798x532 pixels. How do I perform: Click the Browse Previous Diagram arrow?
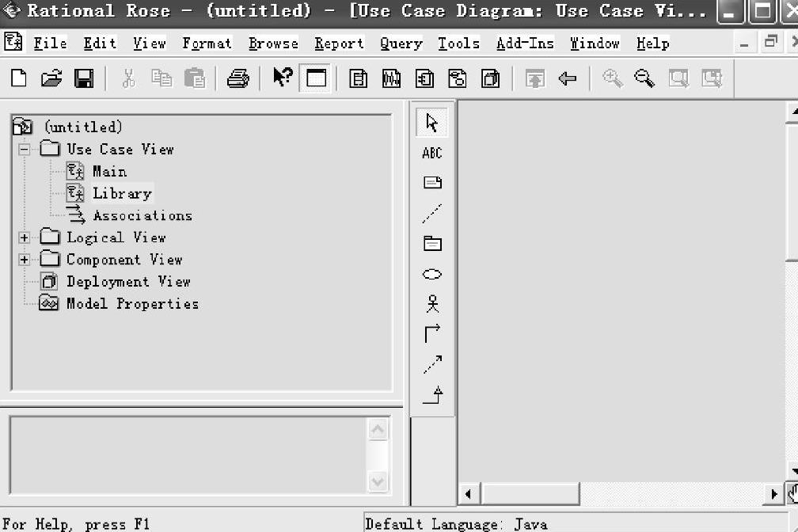(567, 78)
